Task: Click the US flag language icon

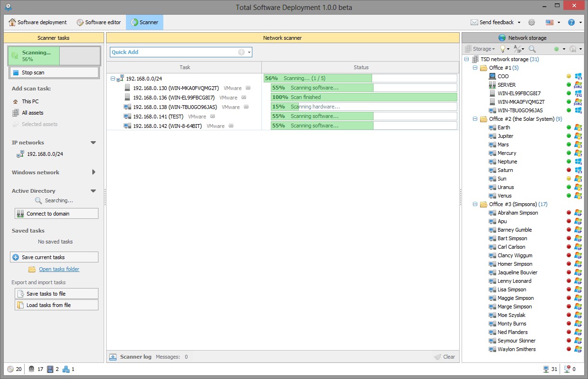Action: pyautogui.click(x=550, y=22)
